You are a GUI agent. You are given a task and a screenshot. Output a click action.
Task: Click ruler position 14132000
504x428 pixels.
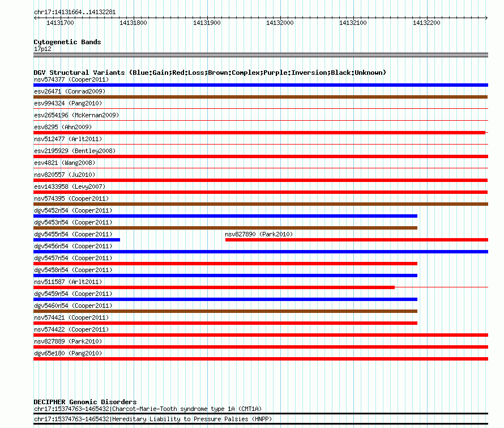pos(280,23)
